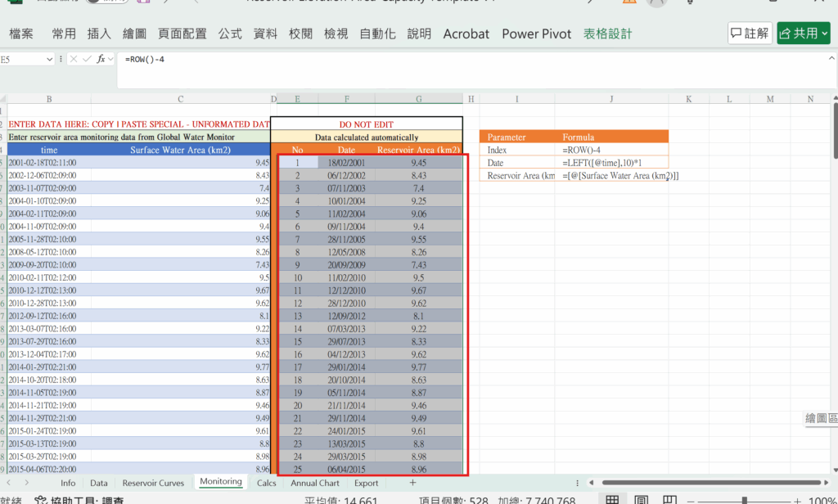This screenshot has height=504, width=838.
Task: Open the 檔案 (File) menu
Action: [21, 34]
